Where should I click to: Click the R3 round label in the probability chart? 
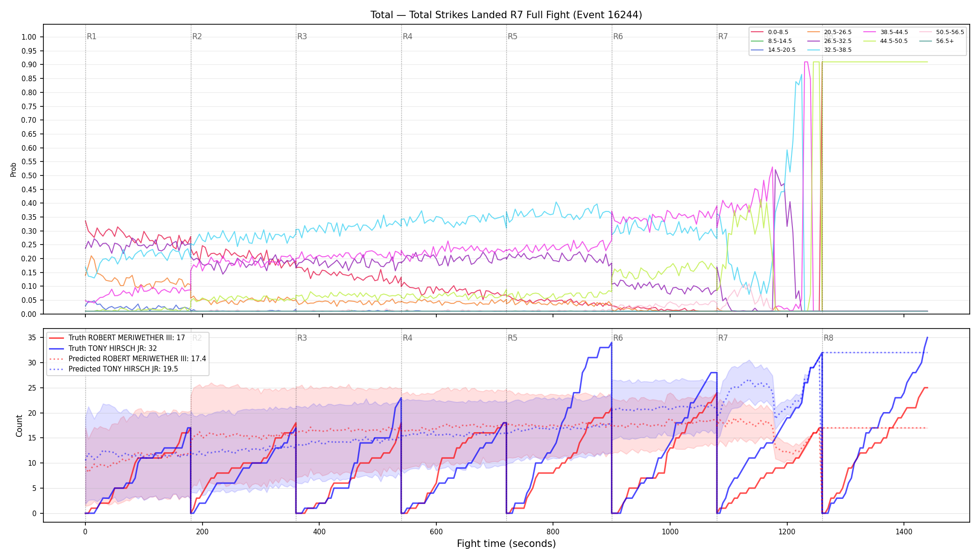[302, 36]
